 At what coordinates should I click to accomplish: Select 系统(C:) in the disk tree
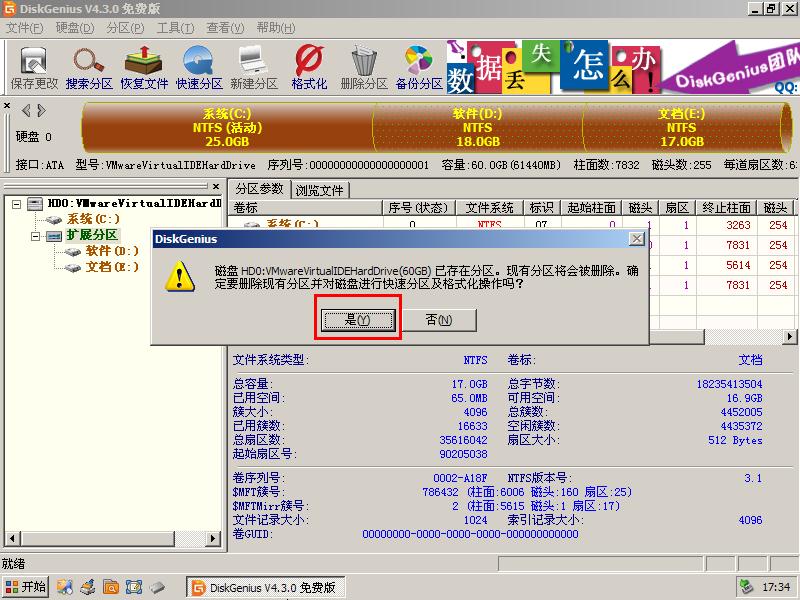(93, 219)
